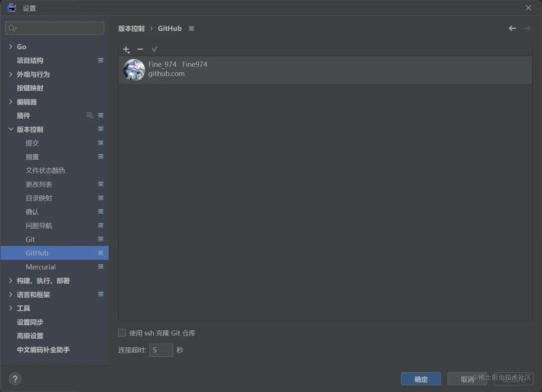Select the Mercurial settings item

[x=41, y=267]
